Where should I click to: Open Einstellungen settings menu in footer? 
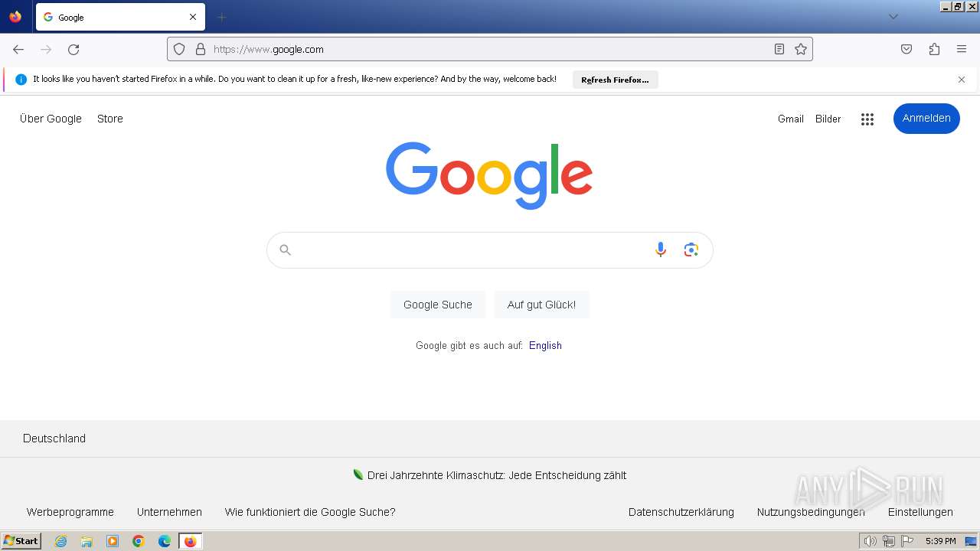[920, 512]
